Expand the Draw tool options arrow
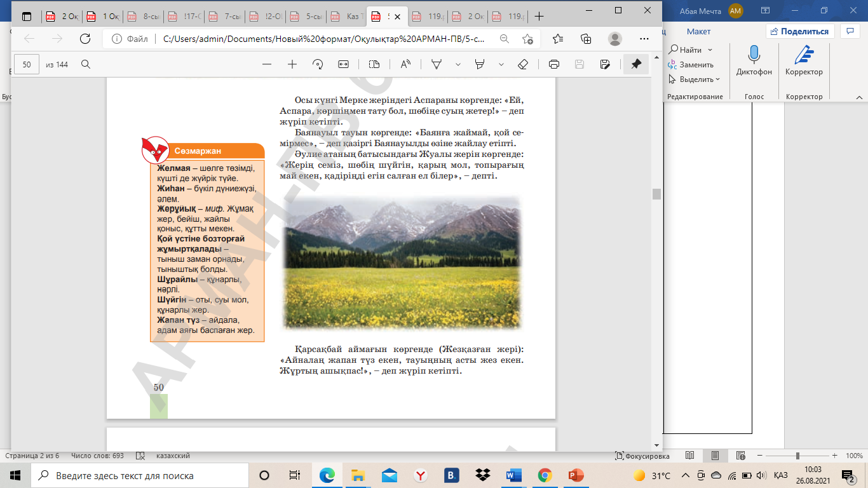Viewport: 868px width, 488px height. click(x=458, y=64)
